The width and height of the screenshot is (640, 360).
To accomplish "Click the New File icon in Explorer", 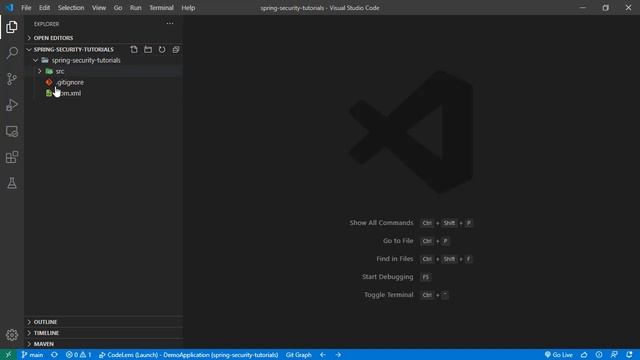I will pos(134,49).
